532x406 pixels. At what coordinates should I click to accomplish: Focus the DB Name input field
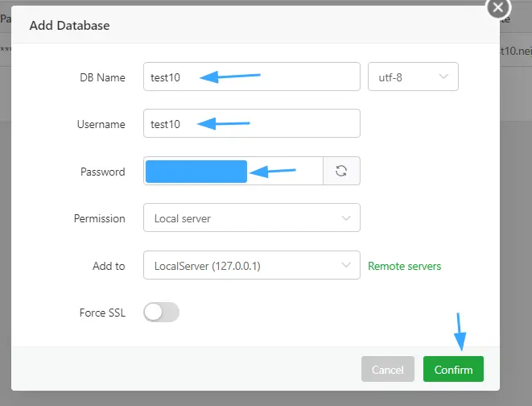tap(250, 77)
